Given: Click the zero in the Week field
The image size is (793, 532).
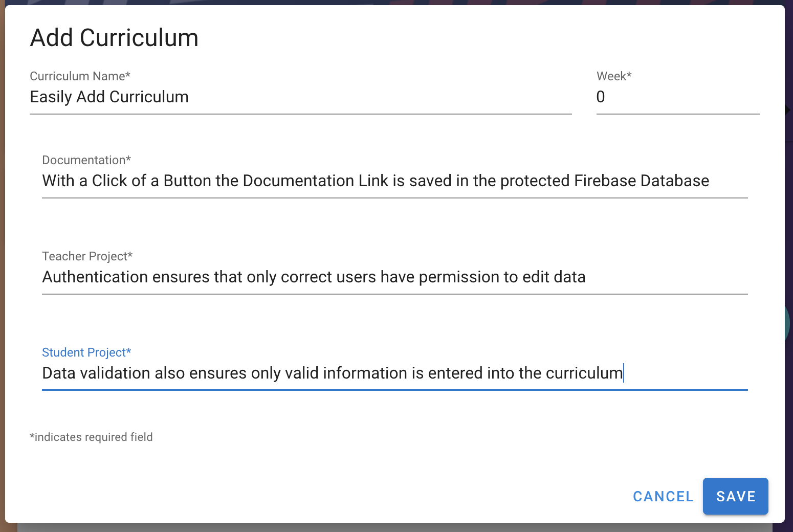Looking at the screenshot, I should [601, 97].
